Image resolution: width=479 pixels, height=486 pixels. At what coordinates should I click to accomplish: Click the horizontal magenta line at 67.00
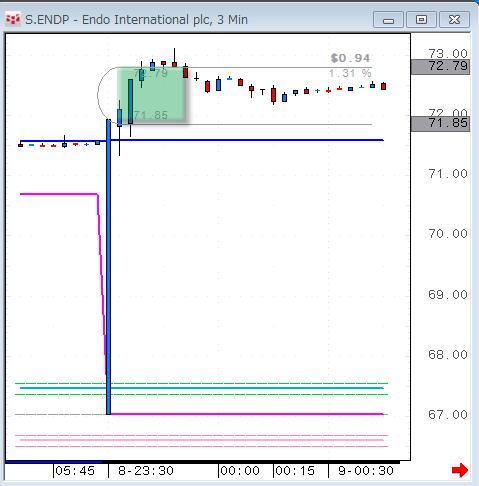pyautogui.click(x=247, y=414)
